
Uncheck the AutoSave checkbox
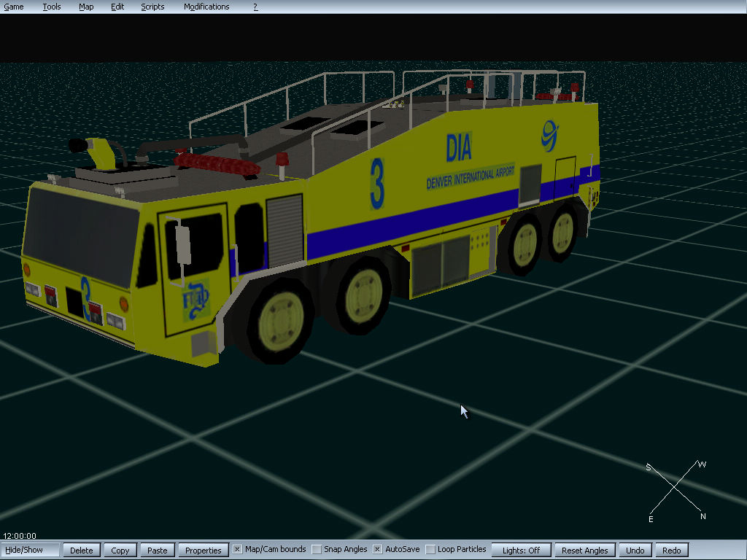[377, 550]
